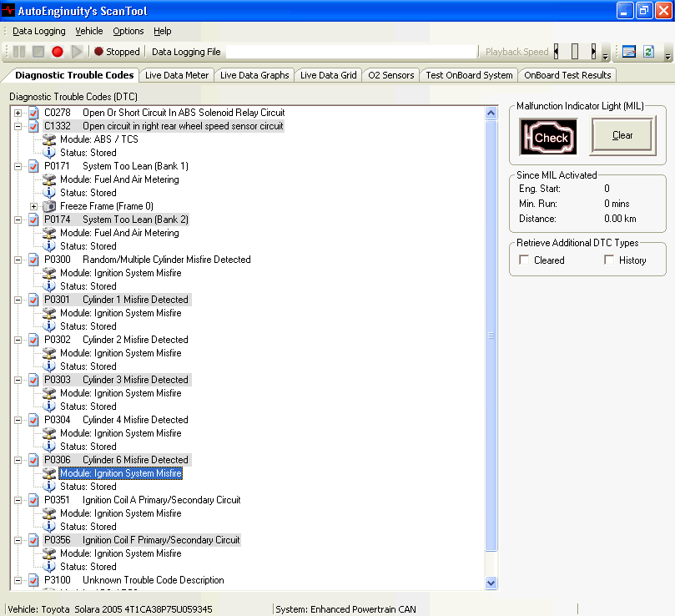Viewport: 675px width, 616px height.
Task: Click the refresh icon in the toolbar
Action: click(x=648, y=52)
